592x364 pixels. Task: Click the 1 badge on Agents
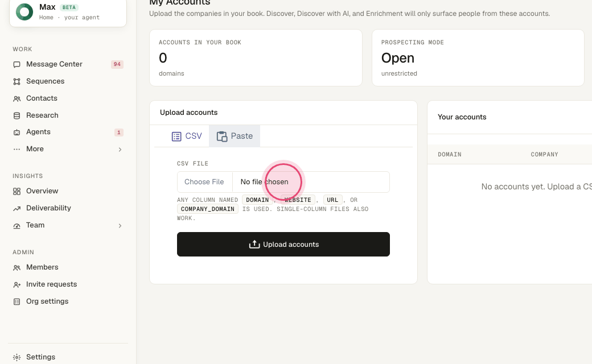(118, 133)
